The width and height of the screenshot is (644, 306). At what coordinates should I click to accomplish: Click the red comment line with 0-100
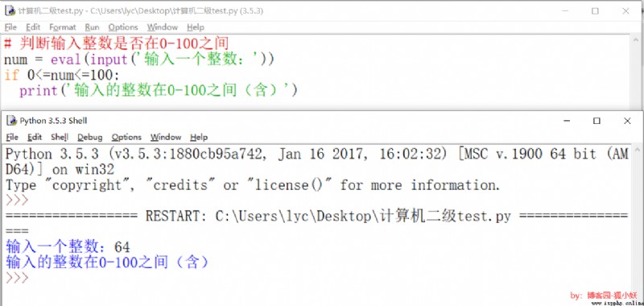[x=116, y=43]
